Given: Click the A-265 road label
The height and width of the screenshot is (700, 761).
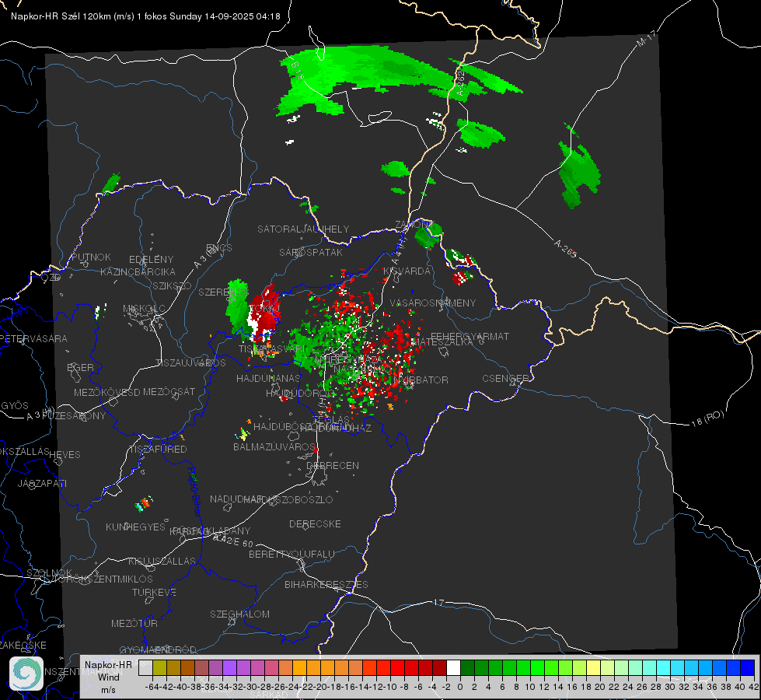Looking at the screenshot, I should click(x=565, y=249).
